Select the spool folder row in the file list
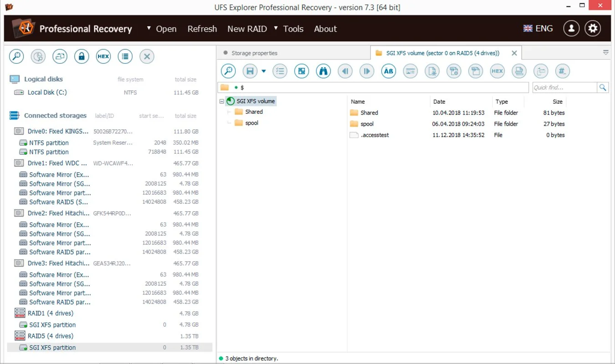 [457, 124]
